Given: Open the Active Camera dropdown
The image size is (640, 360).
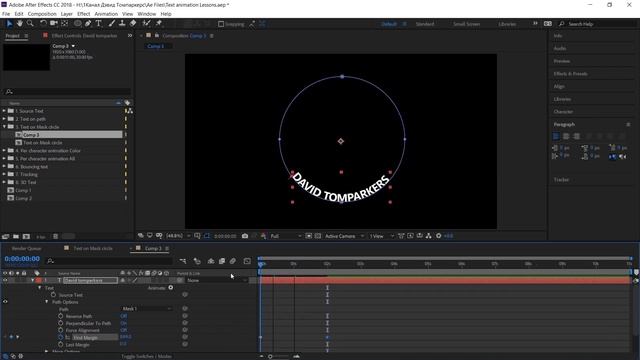Looking at the screenshot, I should point(344,236).
